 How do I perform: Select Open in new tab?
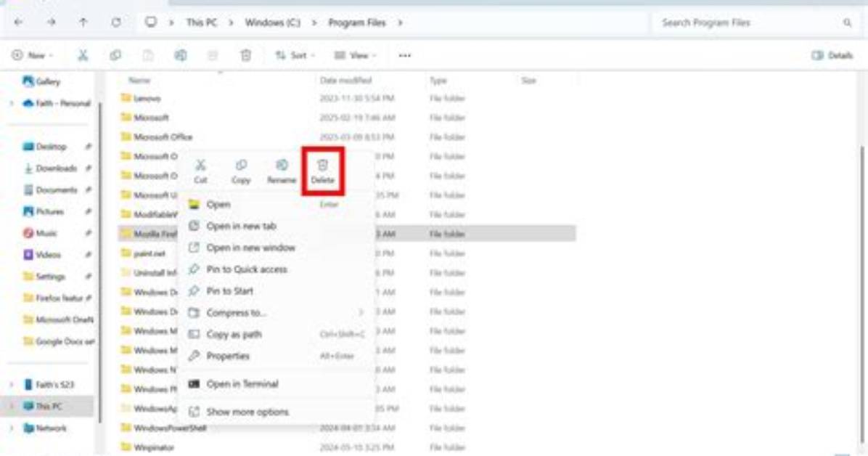click(x=276, y=226)
